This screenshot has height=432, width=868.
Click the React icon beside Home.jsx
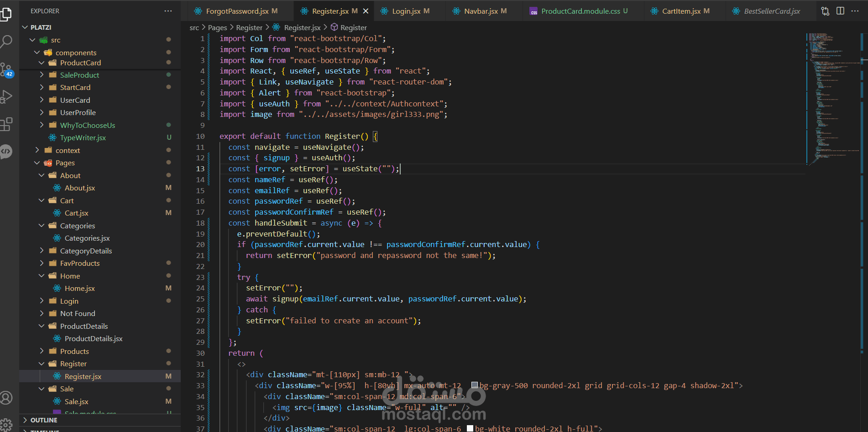tap(57, 288)
